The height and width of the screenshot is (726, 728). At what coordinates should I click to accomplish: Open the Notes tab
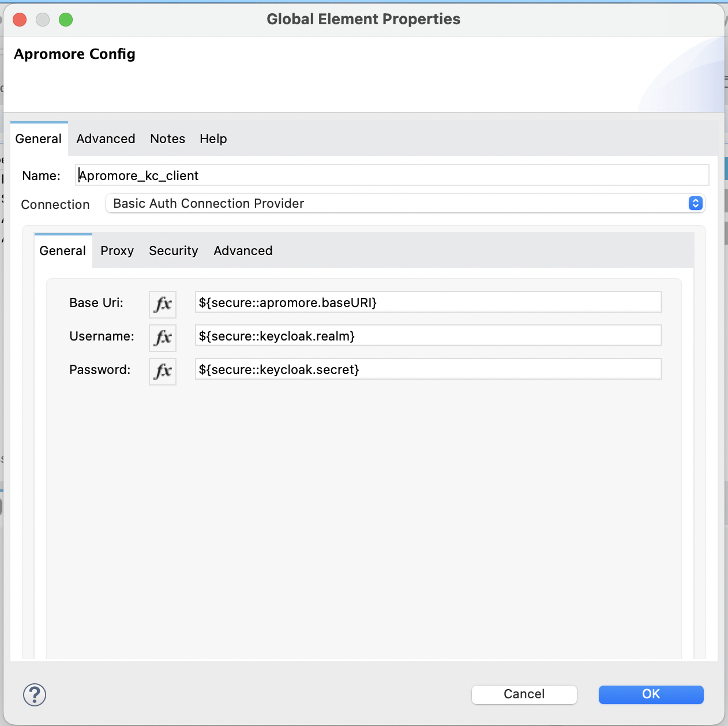coord(168,139)
